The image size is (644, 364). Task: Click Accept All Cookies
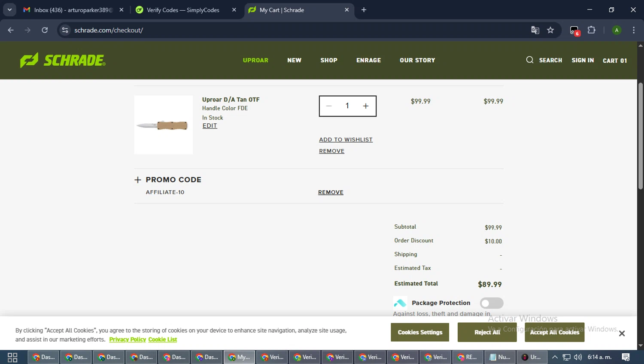pos(555,333)
